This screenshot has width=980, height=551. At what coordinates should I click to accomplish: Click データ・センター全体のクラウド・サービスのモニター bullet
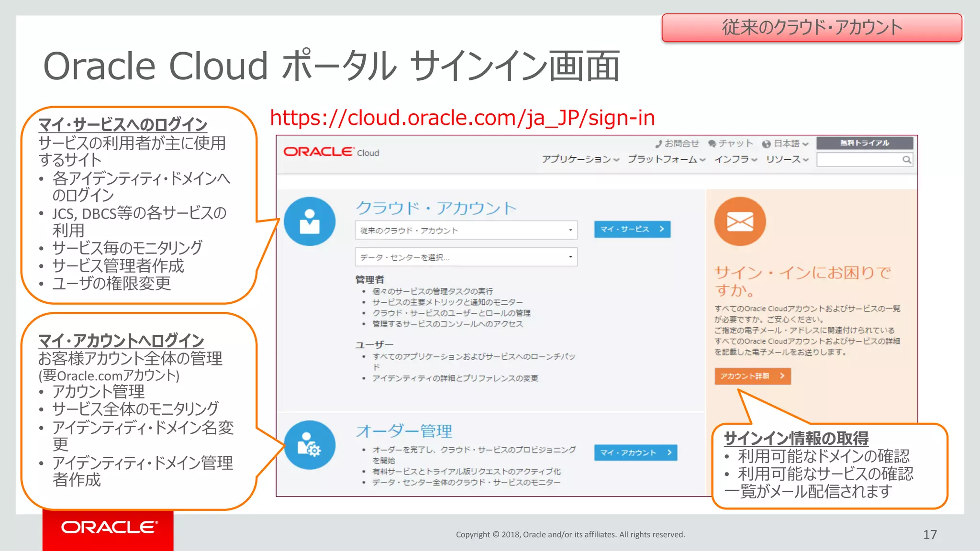pos(466,483)
